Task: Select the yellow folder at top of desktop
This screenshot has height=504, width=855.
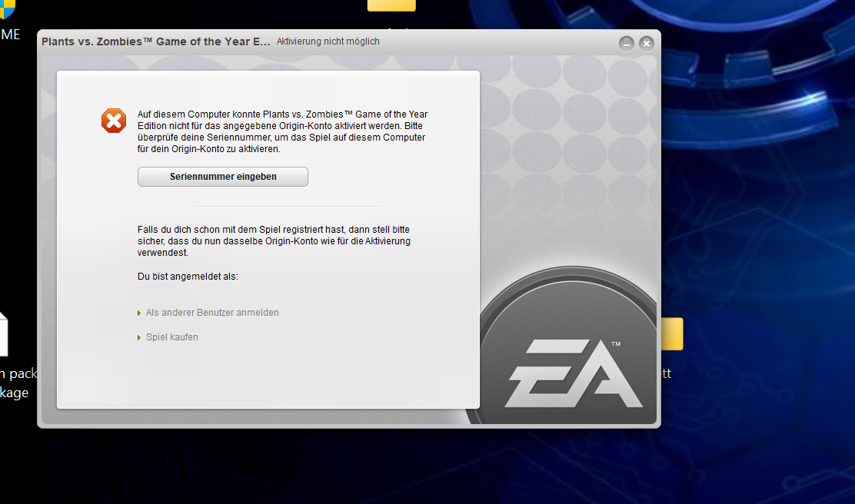Action: point(391,5)
